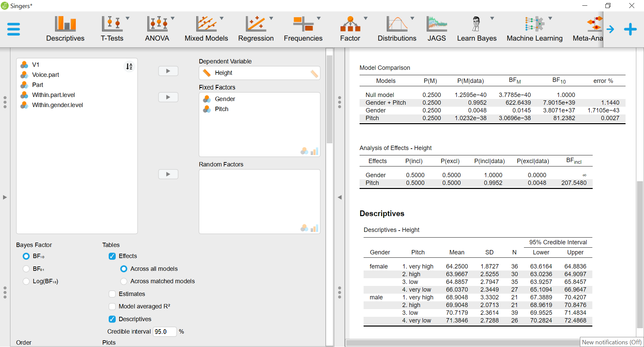This screenshot has width=644, height=347.
Task: Click the options panel vertical scrollbar
Action: point(329,99)
